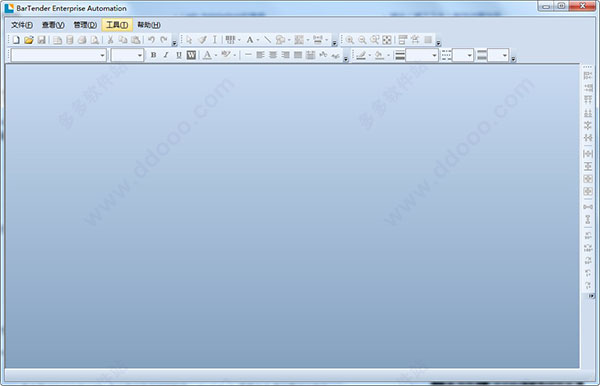This screenshot has height=386, width=600.
Task: Click the Text 'A' creation tool
Action: 250,40
